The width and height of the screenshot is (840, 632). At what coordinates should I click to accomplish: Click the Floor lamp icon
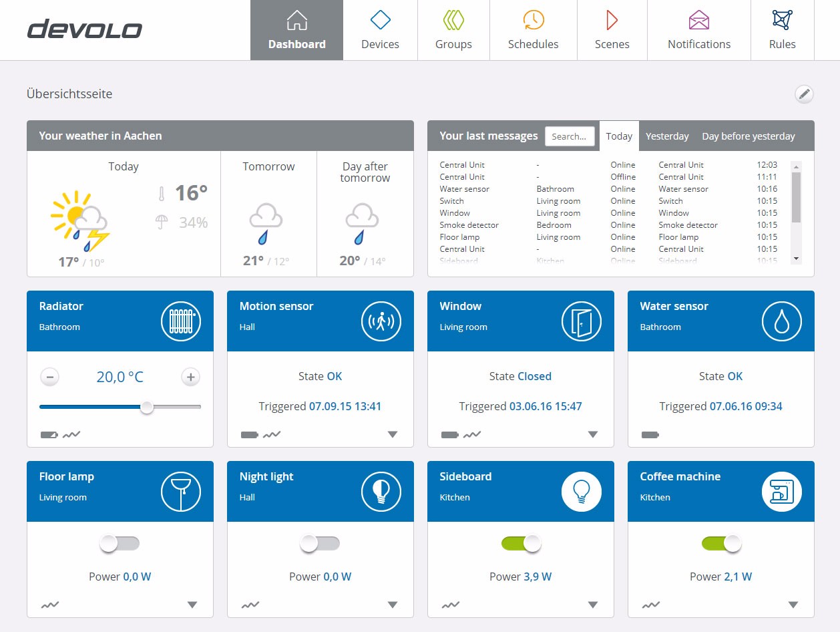click(180, 492)
